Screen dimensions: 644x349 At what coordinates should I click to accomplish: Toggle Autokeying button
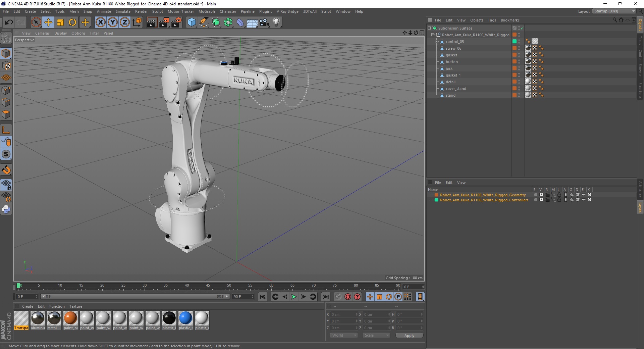348,297
